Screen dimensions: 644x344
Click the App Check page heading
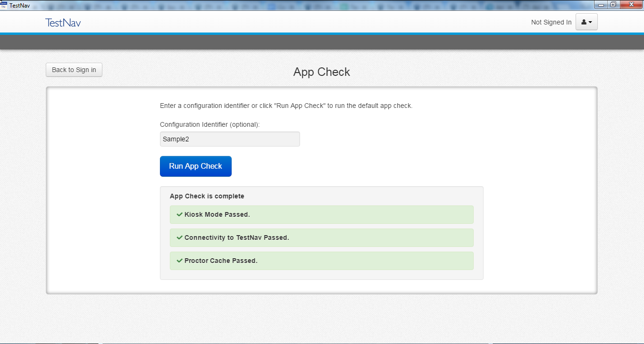click(321, 72)
